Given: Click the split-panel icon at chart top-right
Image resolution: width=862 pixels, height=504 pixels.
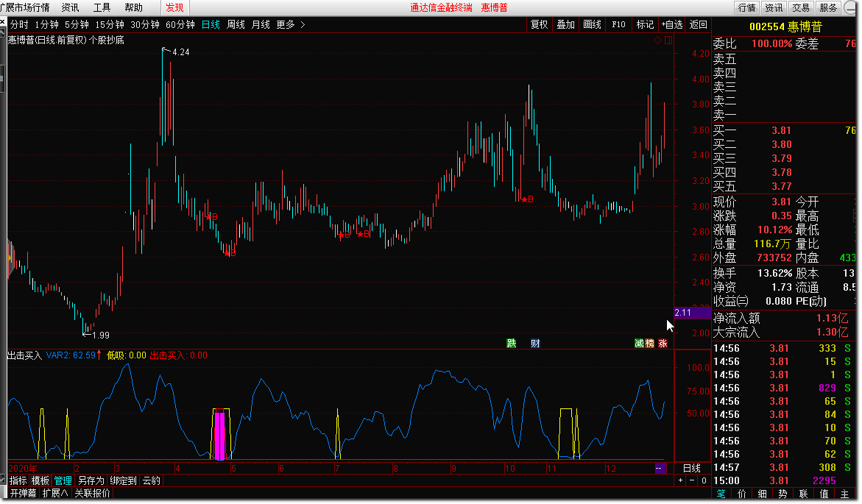Looking at the screenshot, I should point(668,40).
